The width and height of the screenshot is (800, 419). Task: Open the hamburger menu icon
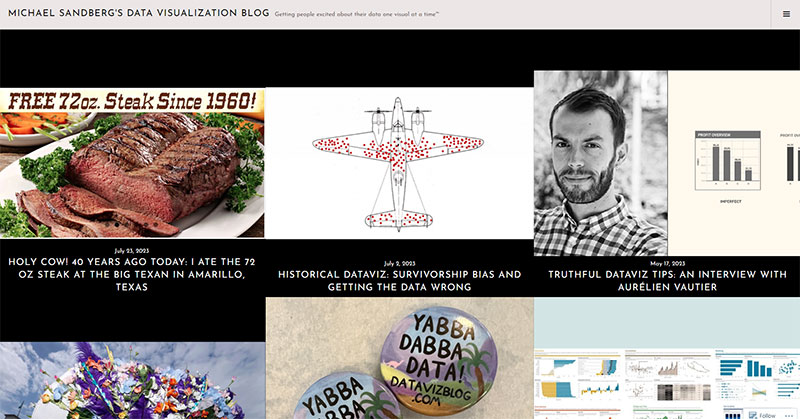(x=786, y=14)
